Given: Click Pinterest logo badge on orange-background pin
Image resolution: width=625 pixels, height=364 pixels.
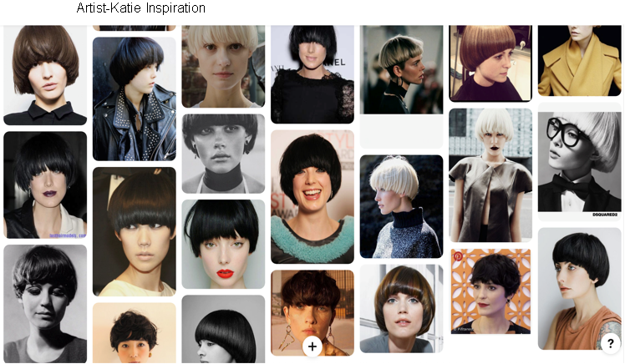Looking at the screenshot, I should tap(457, 256).
